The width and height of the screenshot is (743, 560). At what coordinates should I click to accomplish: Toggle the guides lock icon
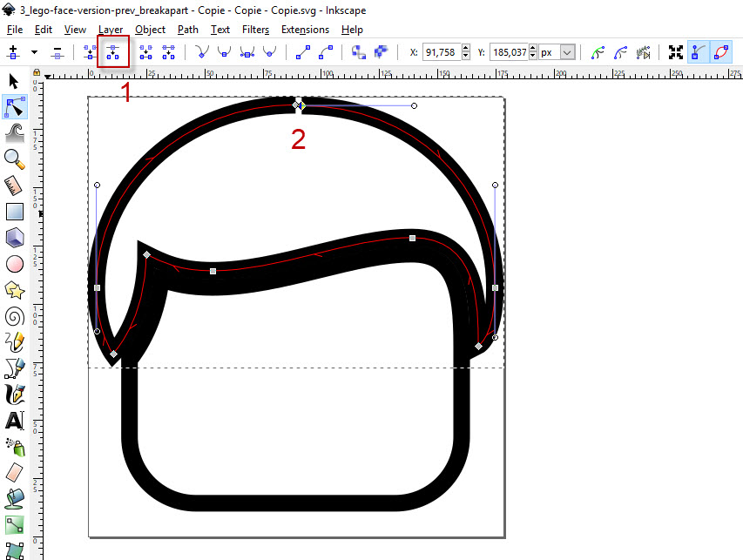tap(37, 72)
